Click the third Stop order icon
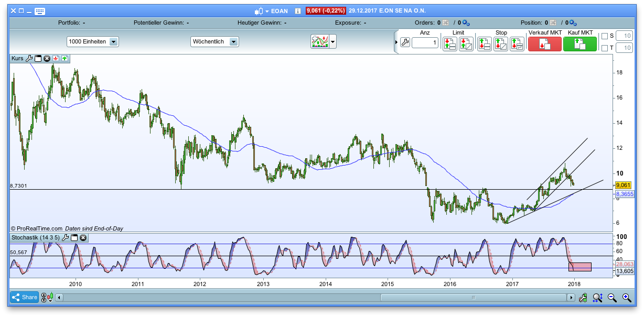This screenshot has height=317, width=644. pos(517,44)
